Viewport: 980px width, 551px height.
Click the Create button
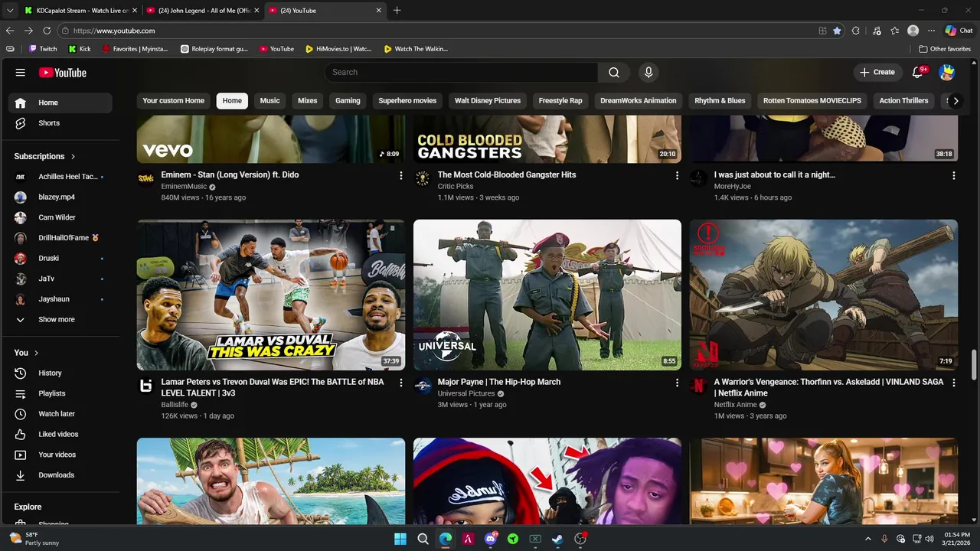pos(877,72)
